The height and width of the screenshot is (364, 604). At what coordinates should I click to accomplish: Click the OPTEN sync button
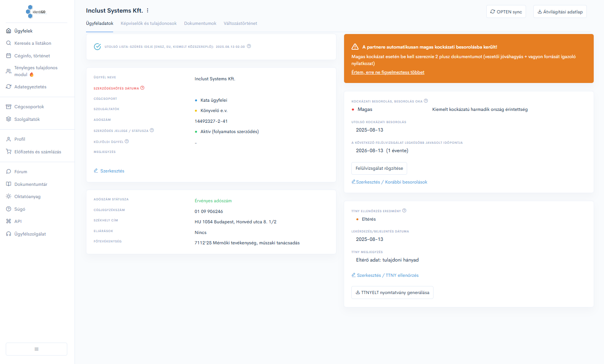pos(506,12)
